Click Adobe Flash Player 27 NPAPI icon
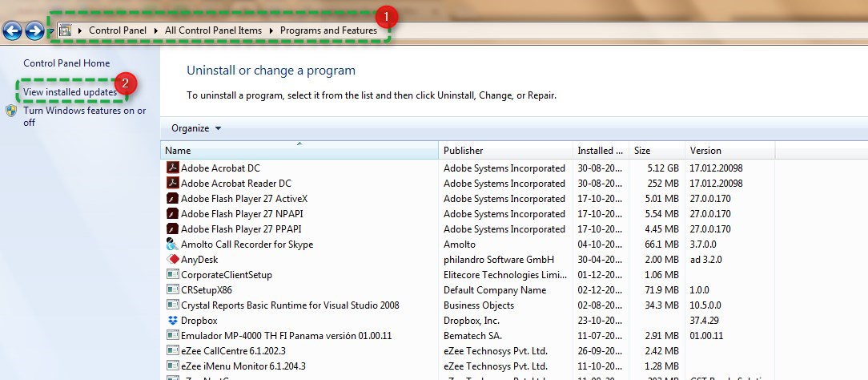 coord(173,213)
